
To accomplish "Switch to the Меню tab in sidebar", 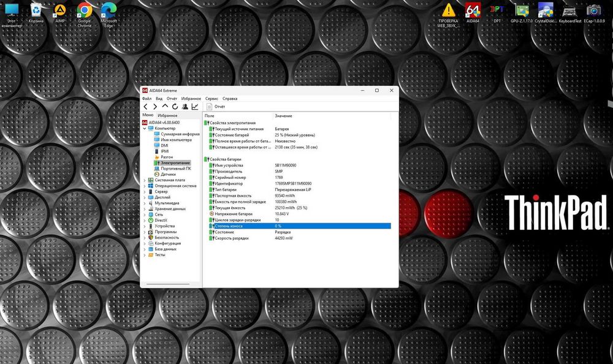I will coord(148,115).
